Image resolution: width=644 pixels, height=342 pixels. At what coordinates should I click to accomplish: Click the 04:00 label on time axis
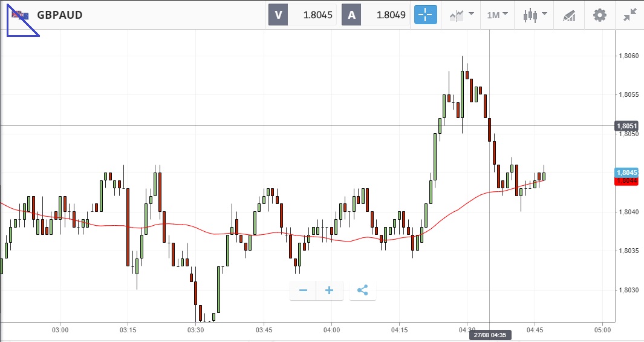(331, 330)
